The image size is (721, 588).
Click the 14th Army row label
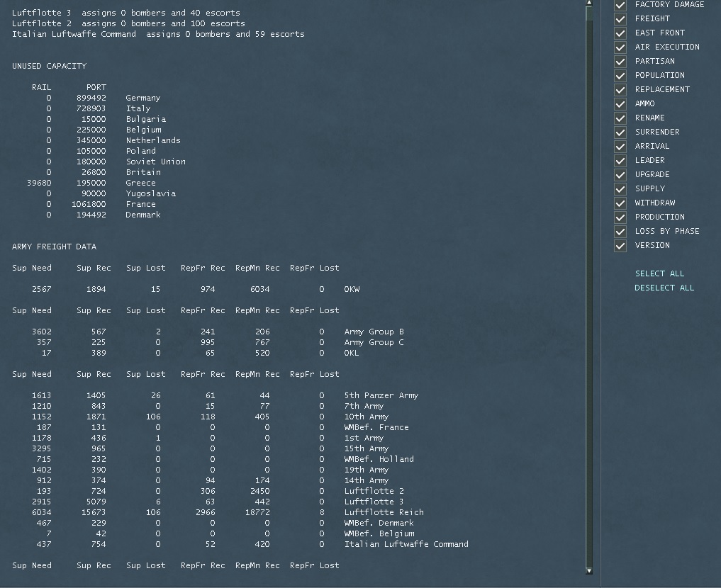click(x=367, y=480)
